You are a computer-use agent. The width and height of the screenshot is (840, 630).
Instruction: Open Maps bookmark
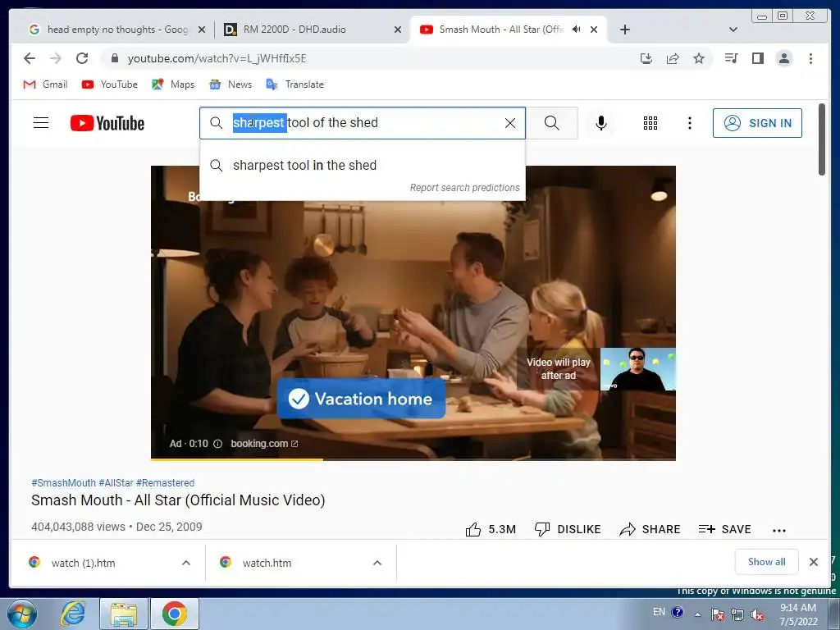tap(173, 84)
